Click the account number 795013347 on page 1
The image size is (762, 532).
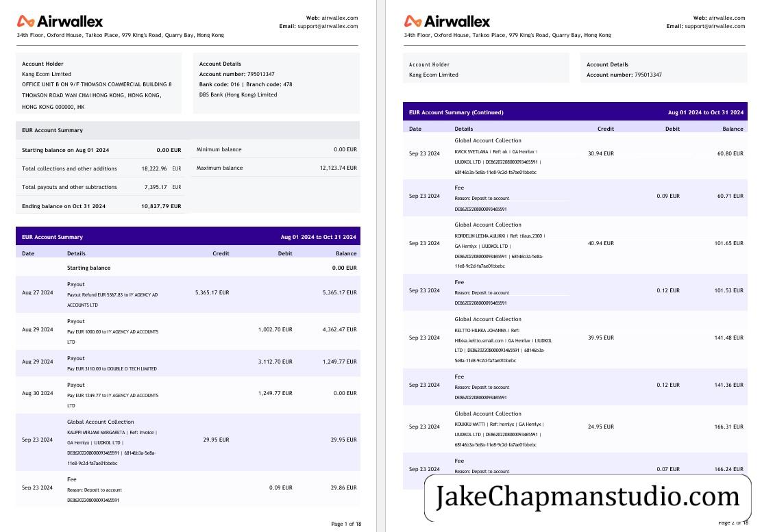click(x=260, y=74)
